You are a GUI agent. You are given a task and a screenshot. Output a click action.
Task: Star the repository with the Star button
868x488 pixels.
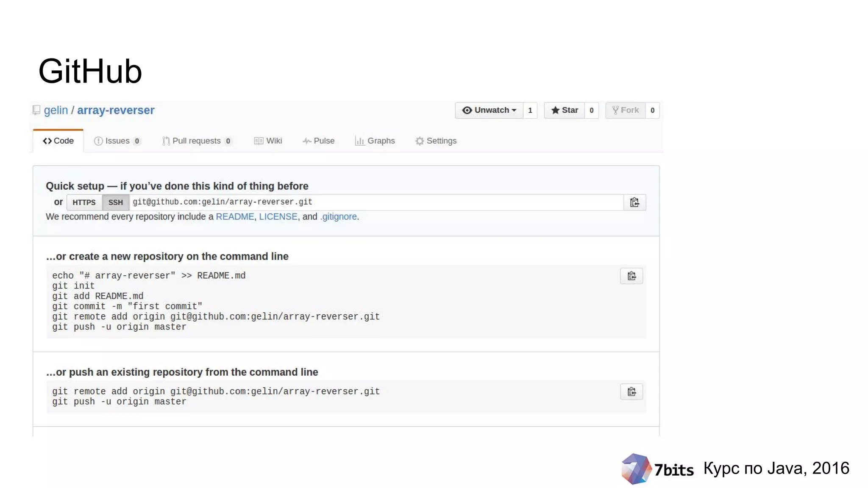point(565,110)
